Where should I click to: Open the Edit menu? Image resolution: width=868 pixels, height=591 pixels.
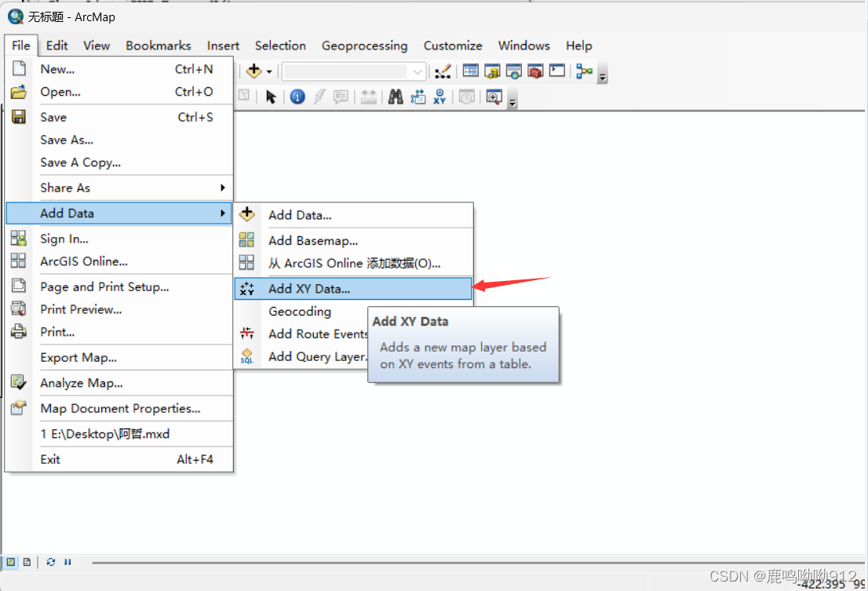pos(57,46)
